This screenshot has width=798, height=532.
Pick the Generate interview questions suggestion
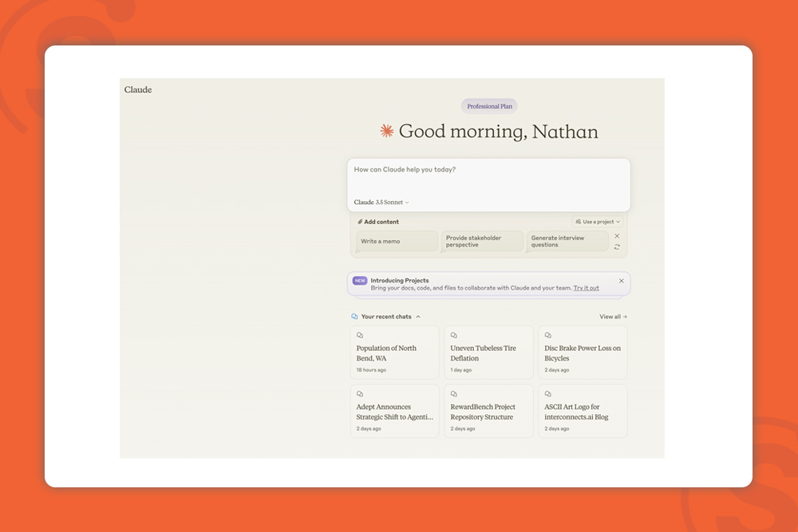pyautogui.click(x=567, y=241)
